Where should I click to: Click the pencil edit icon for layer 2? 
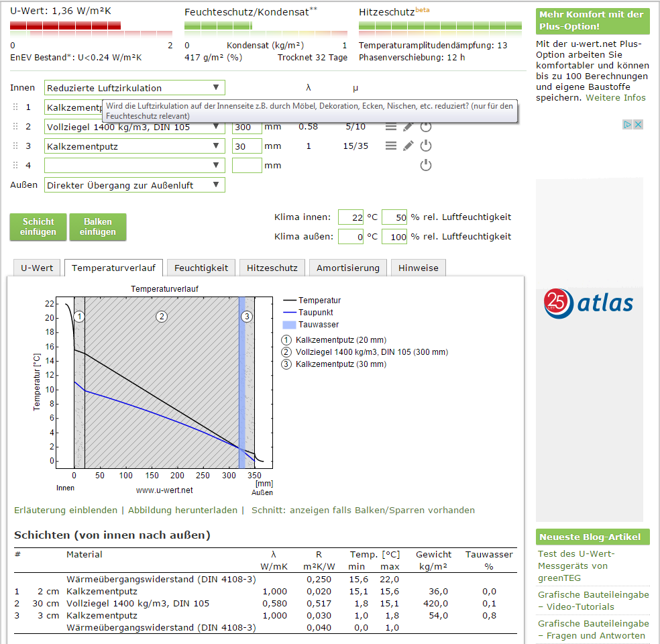408,127
